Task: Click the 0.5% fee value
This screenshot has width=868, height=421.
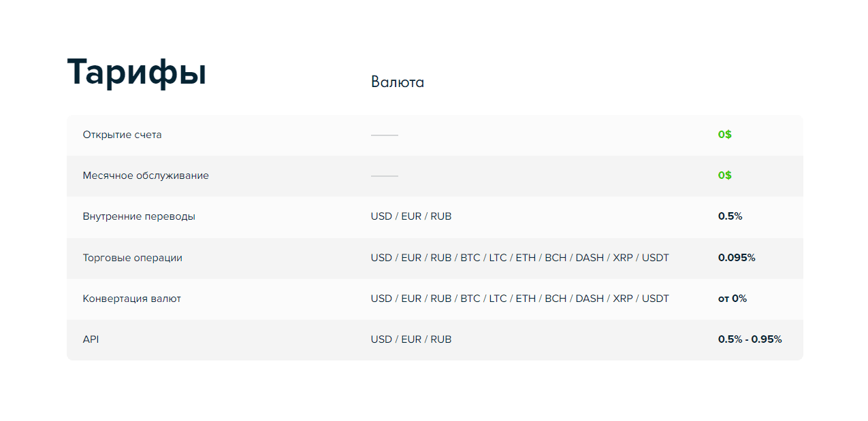Action: click(730, 216)
